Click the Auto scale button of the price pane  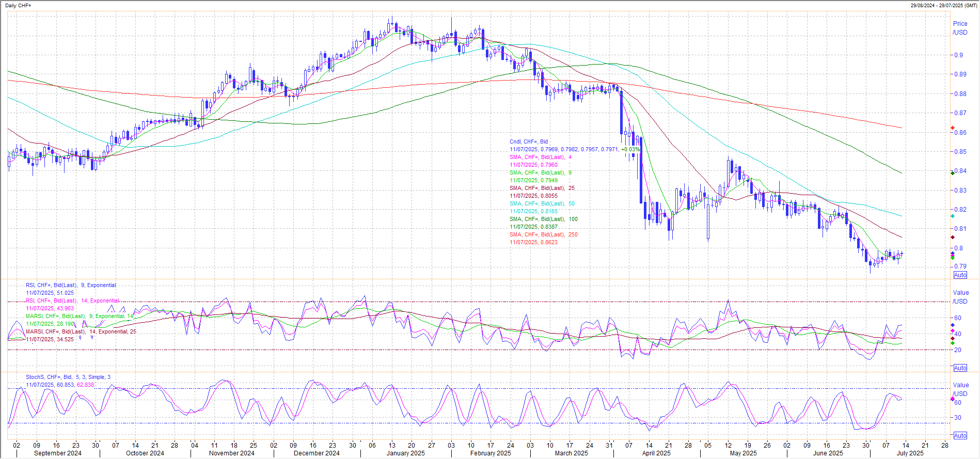(960, 275)
